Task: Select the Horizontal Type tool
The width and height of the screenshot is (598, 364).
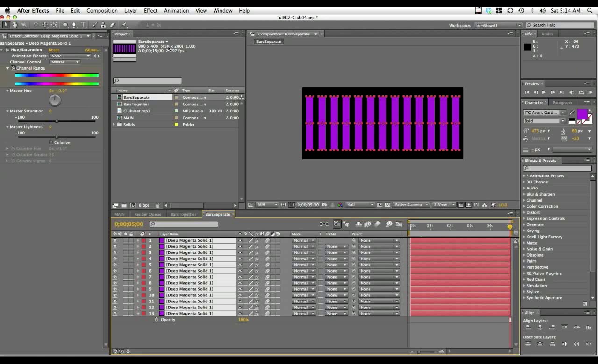Action: click(84, 25)
